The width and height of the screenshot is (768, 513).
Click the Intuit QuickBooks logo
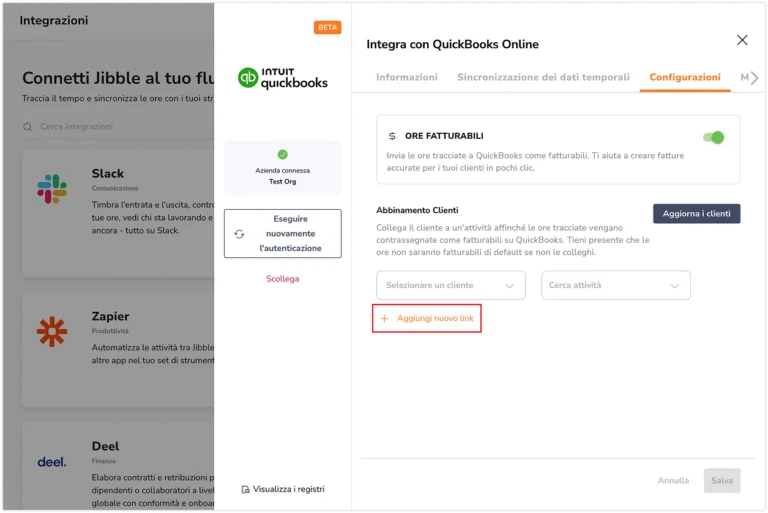click(283, 78)
